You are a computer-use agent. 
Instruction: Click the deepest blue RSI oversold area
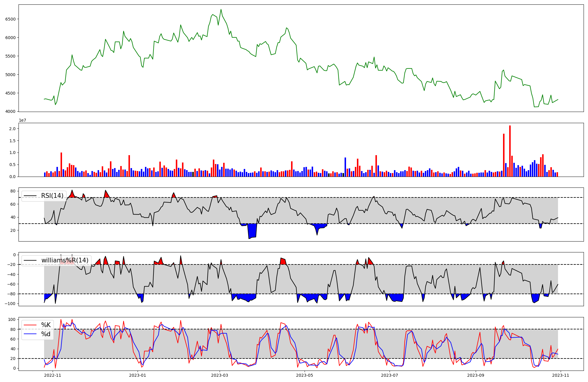(252, 231)
